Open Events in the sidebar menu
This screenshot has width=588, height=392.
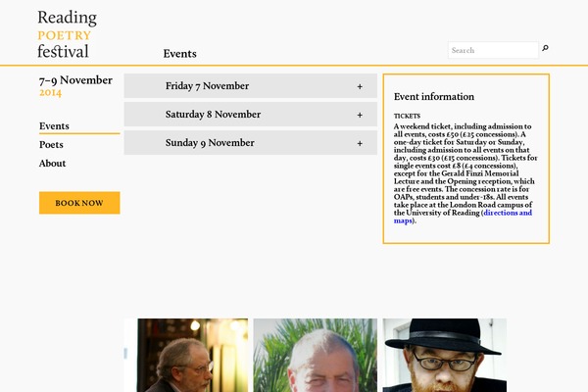tap(54, 126)
